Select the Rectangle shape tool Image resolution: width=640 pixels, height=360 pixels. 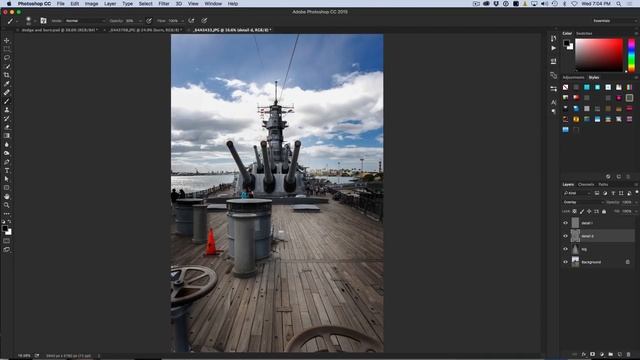click(x=7, y=188)
